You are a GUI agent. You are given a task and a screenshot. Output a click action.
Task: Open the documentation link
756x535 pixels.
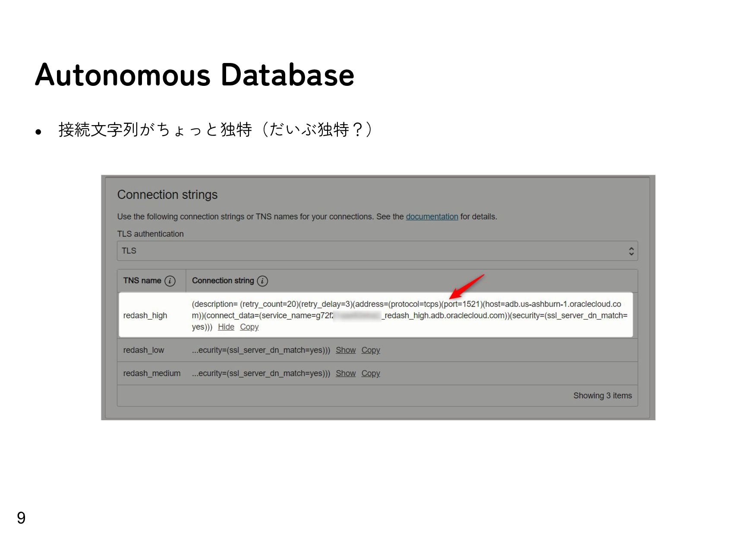pyautogui.click(x=432, y=217)
